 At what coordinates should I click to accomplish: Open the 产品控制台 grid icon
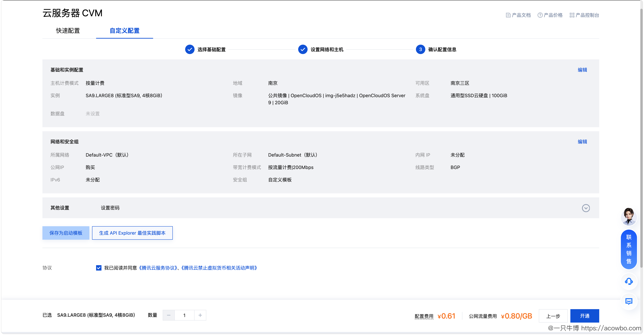[x=572, y=15]
